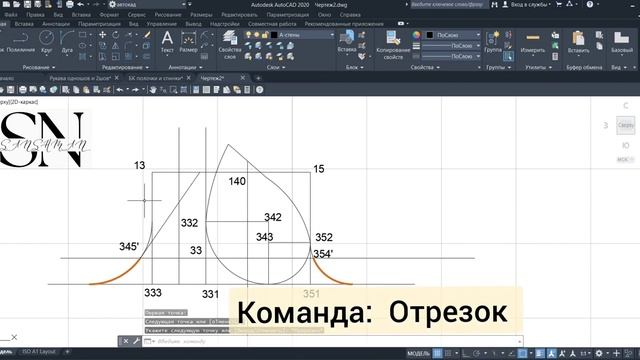Switch to the Управление ribbon tab
The image size is (640, 360).
coord(161,24)
